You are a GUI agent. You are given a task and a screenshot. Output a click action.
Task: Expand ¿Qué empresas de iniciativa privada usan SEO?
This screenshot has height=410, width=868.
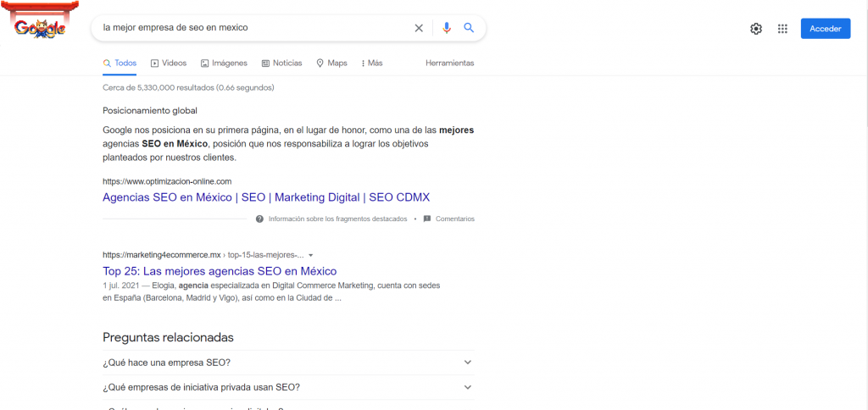point(288,387)
